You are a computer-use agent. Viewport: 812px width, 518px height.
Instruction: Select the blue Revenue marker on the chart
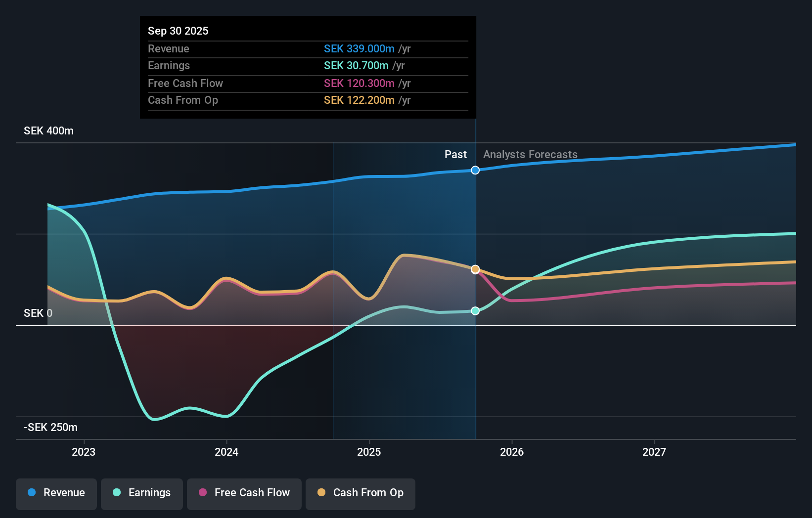475,170
